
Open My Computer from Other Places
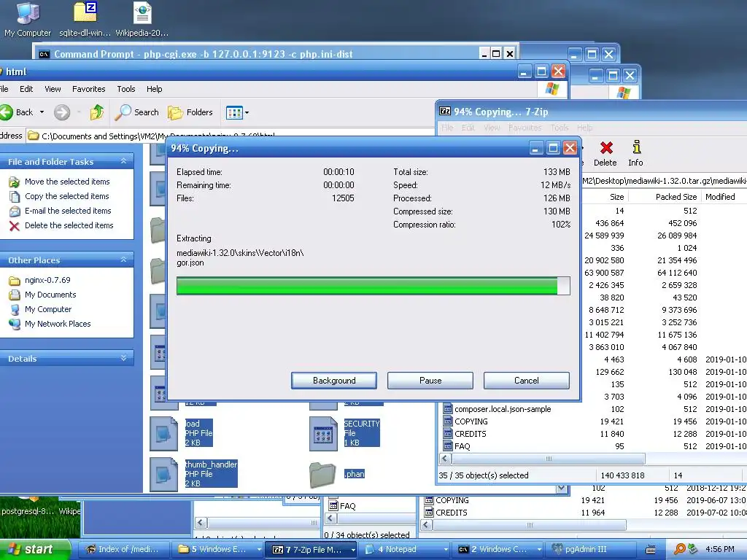[48, 309]
